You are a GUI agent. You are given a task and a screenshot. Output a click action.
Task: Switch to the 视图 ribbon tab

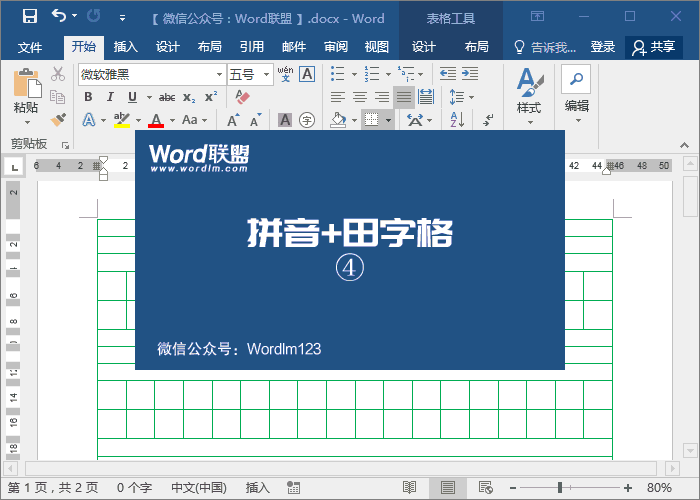tap(377, 47)
